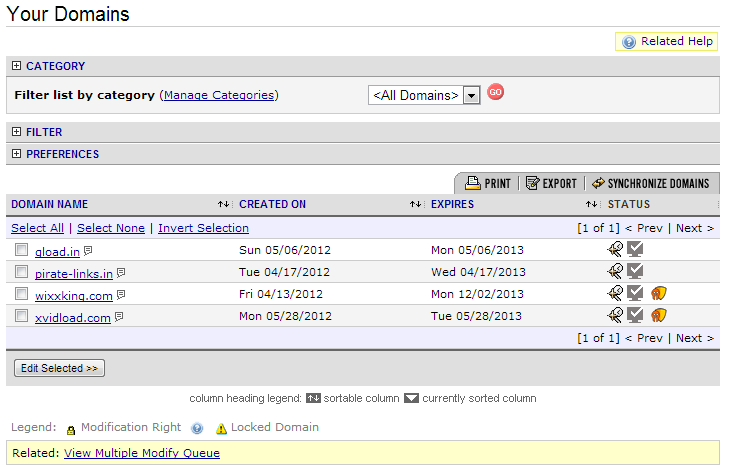Screen dimensions: 729x468
Task: Click the sort arrows icon beside Expires column
Action: point(591,205)
